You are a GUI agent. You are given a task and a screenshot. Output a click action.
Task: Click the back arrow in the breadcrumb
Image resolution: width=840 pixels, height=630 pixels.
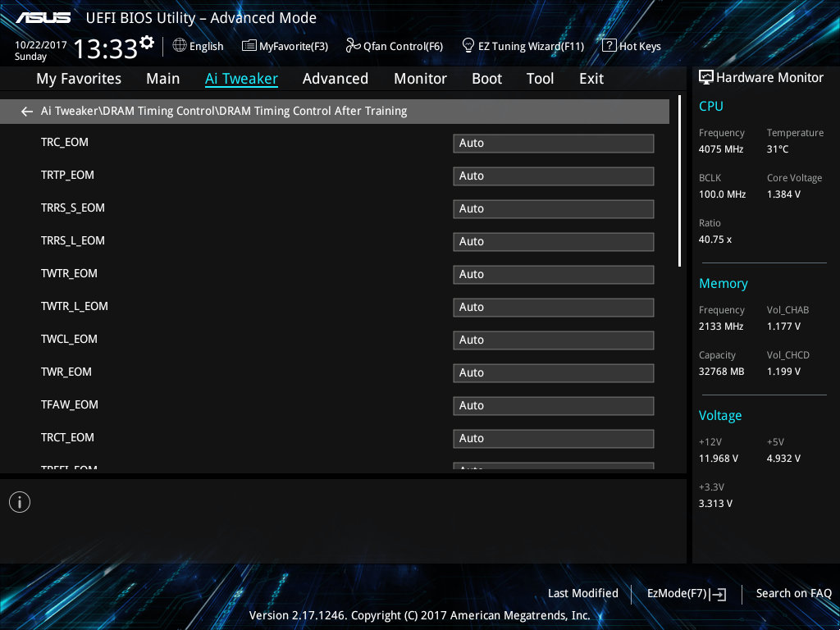click(x=26, y=112)
